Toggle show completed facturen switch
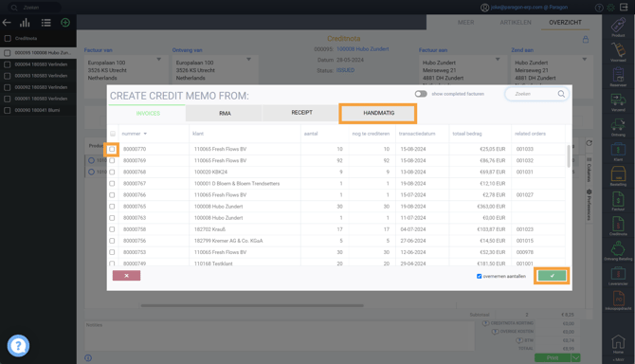Screen dimensions: 635x364 pyautogui.click(x=421, y=94)
